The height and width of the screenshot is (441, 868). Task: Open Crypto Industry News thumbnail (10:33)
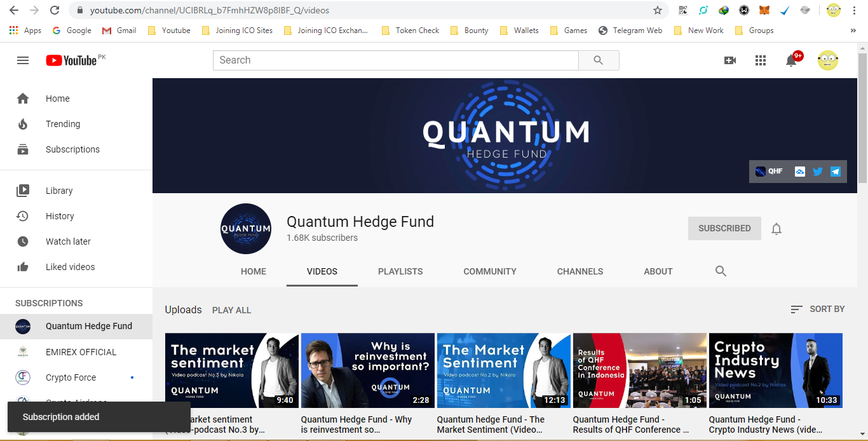(x=776, y=370)
